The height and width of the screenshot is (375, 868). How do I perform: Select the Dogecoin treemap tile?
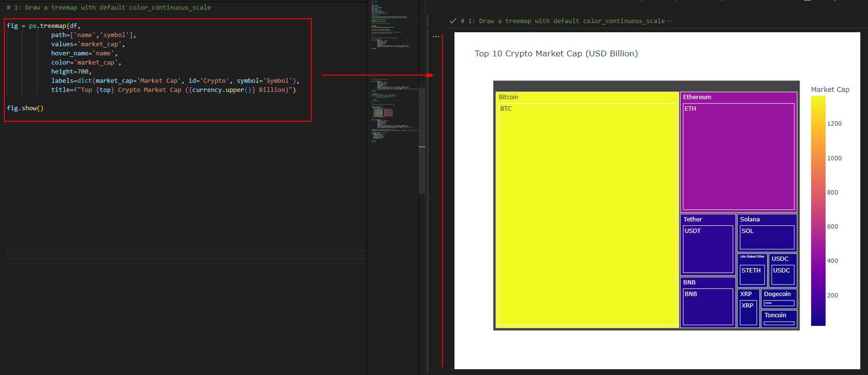pyautogui.click(x=779, y=298)
